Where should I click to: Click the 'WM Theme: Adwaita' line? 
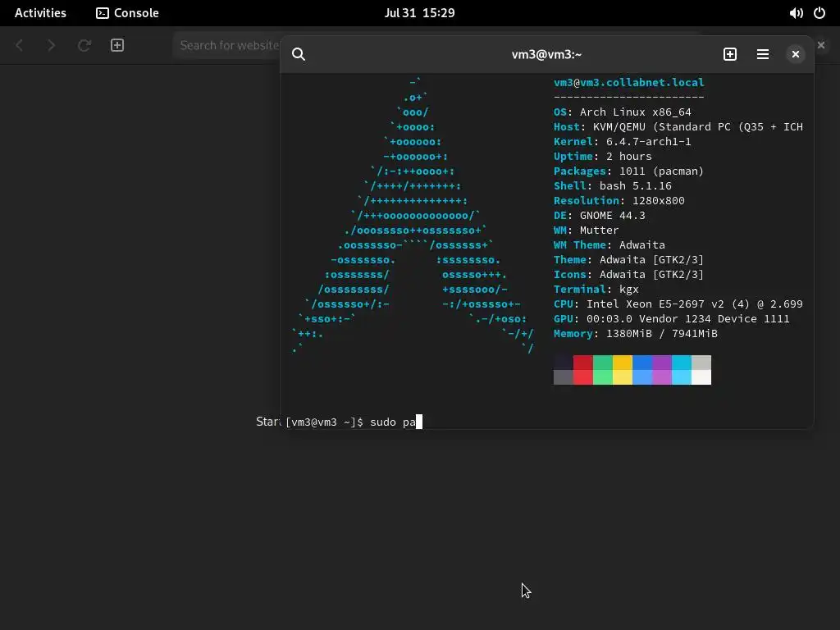[x=609, y=244]
